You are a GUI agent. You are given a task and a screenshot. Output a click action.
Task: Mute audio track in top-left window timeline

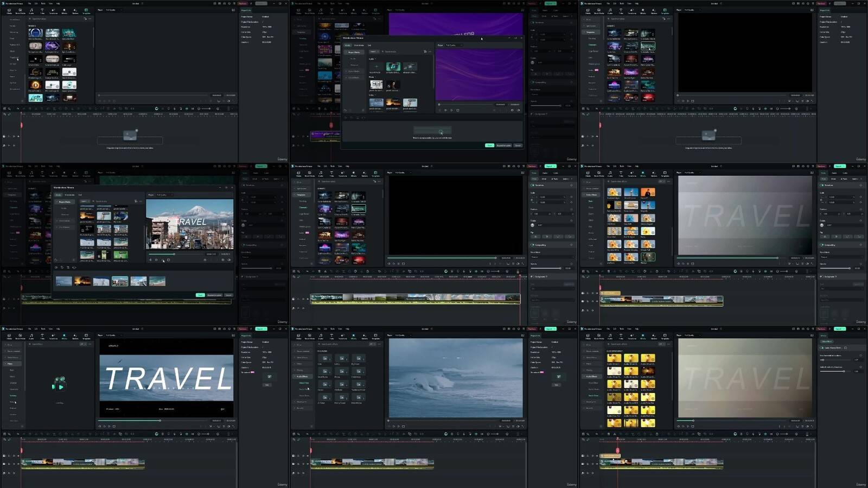13,145
